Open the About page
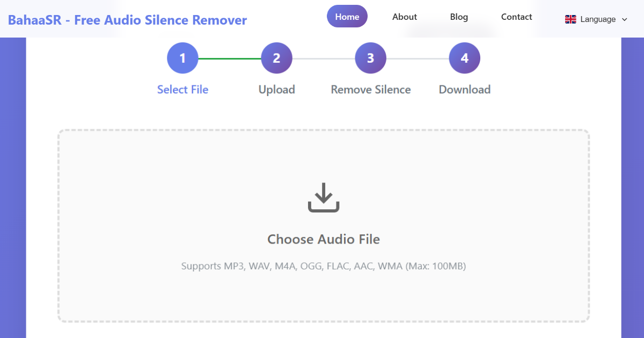The height and width of the screenshot is (338, 644). point(405,17)
